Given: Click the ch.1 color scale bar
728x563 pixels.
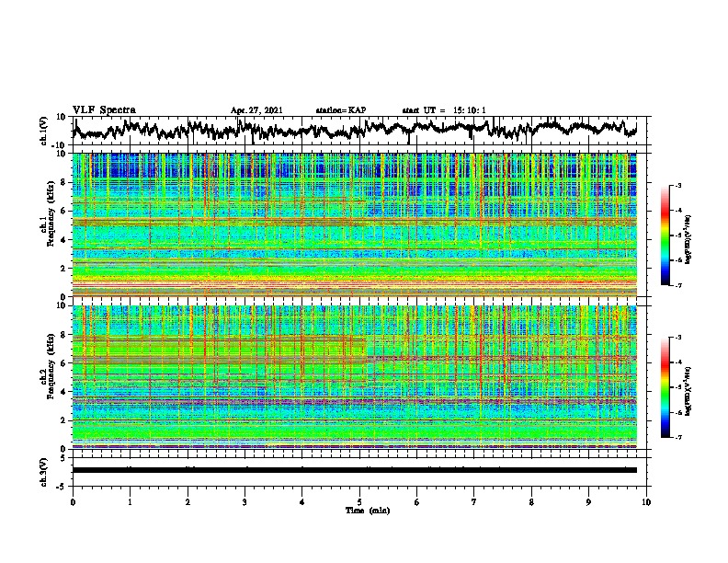Looking at the screenshot, I should (665, 236).
